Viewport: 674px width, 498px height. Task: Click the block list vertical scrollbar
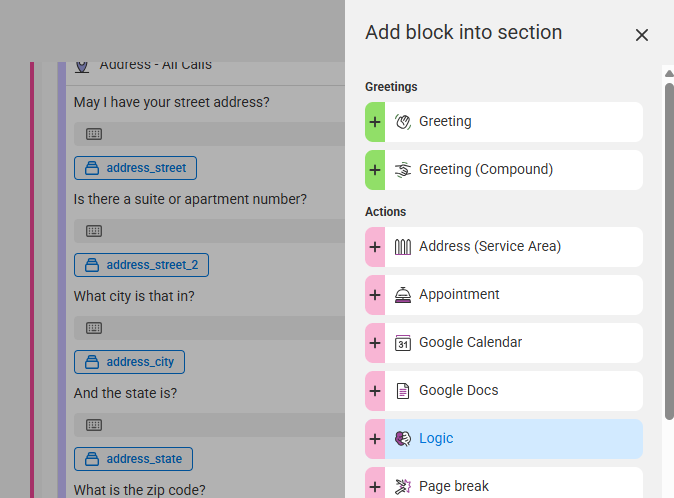point(669,250)
